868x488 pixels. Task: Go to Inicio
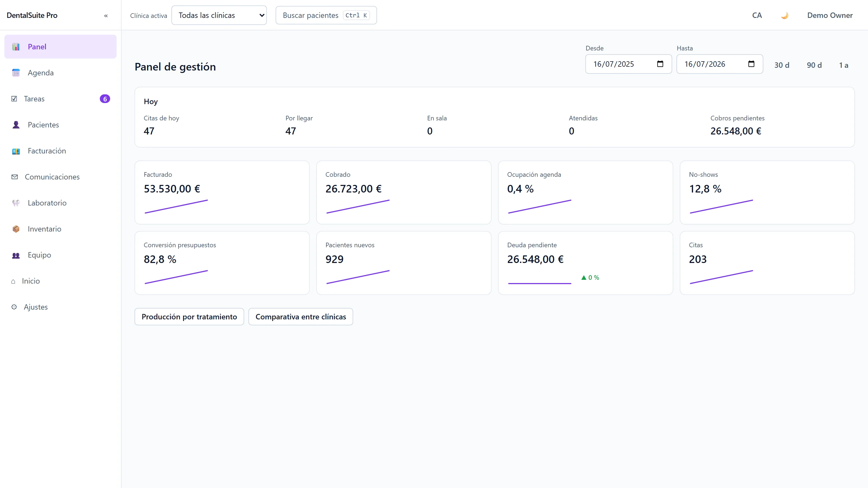pos(60,281)
